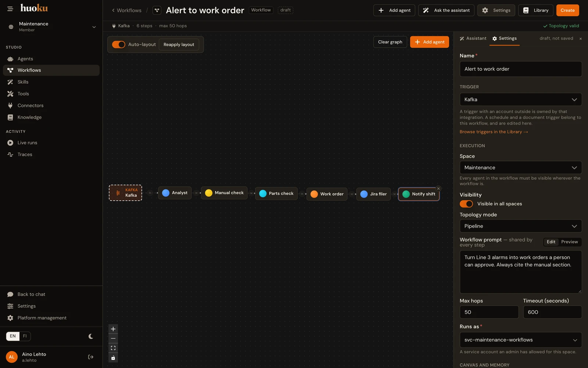588x368 pixels.
Task: Remove the Notify shift node
Action: pyautogui.click(x=438, y=188)
